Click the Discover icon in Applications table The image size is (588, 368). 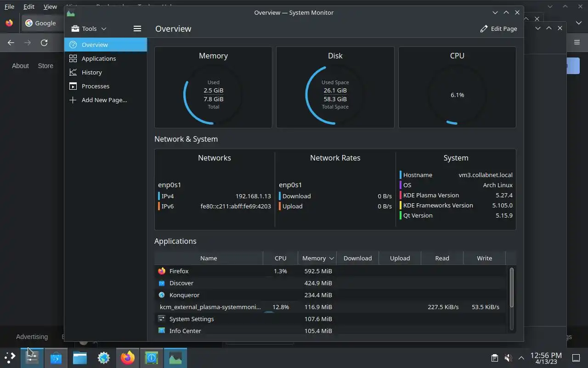tap(162, 283)
